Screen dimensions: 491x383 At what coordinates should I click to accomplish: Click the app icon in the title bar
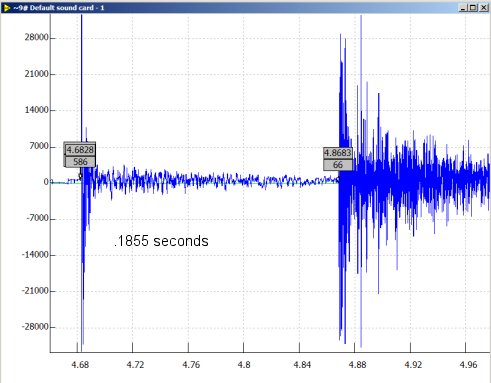[x=7, y=7]
